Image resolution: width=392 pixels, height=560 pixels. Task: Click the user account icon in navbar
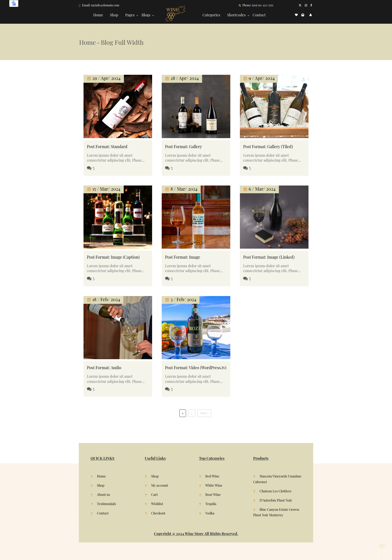310,15
